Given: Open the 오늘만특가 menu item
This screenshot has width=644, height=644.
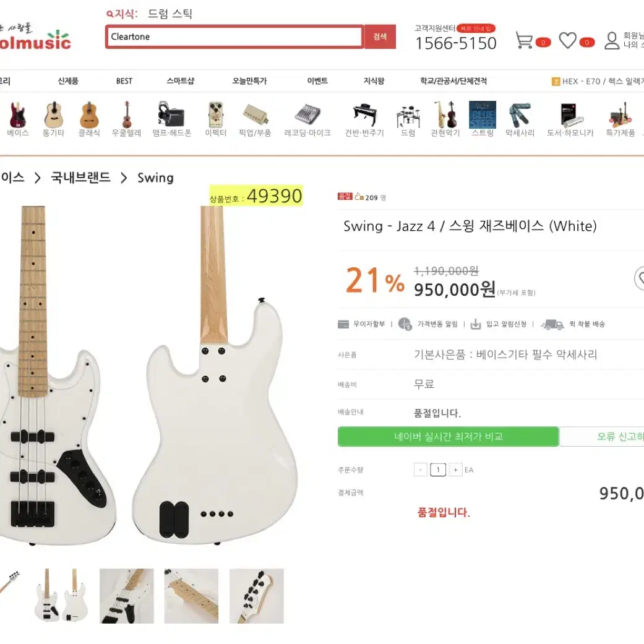Looking at the screenshot, I should coord(249,81).
